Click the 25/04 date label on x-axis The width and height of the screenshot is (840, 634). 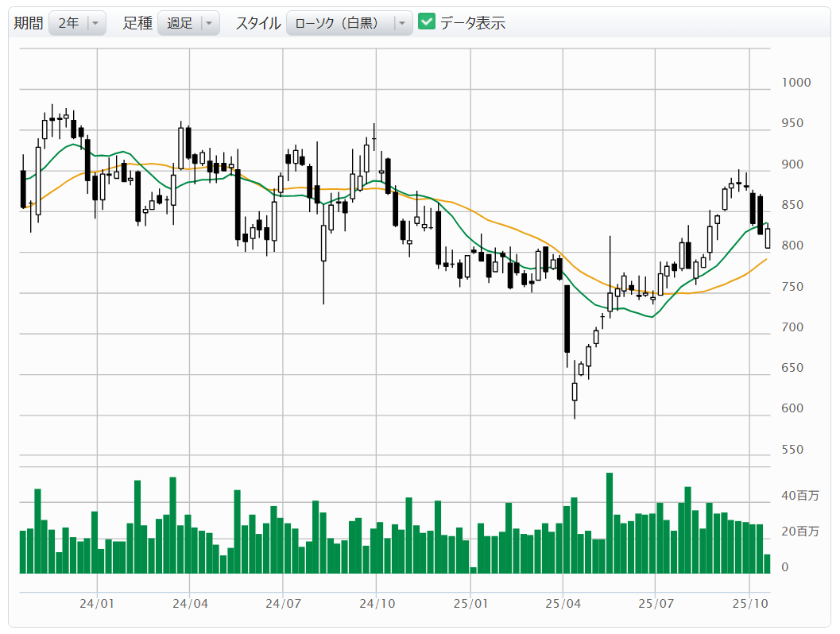pyautogui.click(x=563, y=604)
